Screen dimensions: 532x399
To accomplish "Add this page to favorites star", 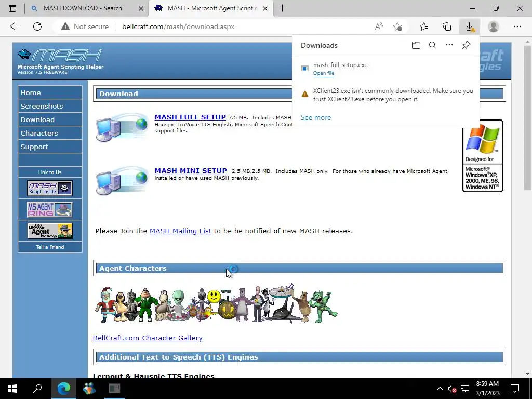I will point(397,26).
